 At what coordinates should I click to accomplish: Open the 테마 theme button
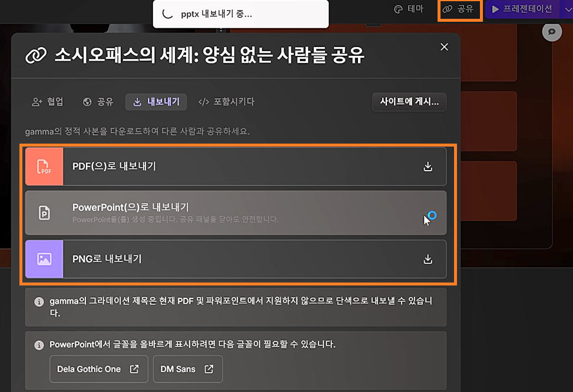tap(409, 9)
